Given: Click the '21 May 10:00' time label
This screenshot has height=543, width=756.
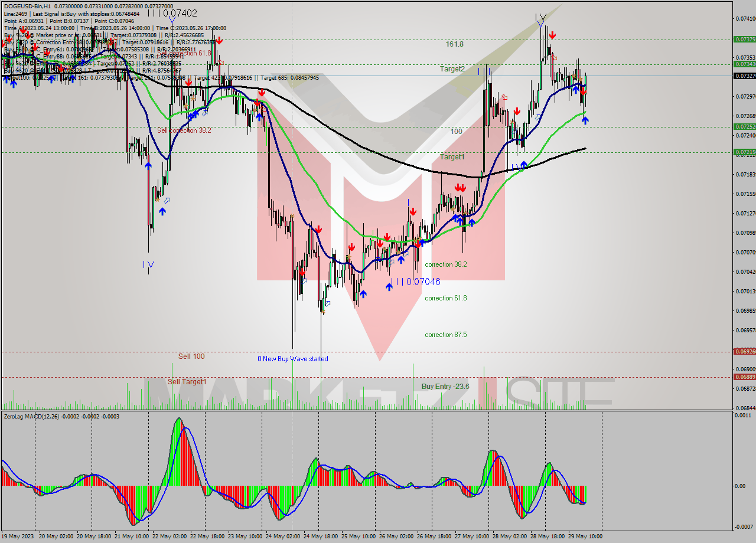Looking at the screenshot, I should tap(131, 537).
